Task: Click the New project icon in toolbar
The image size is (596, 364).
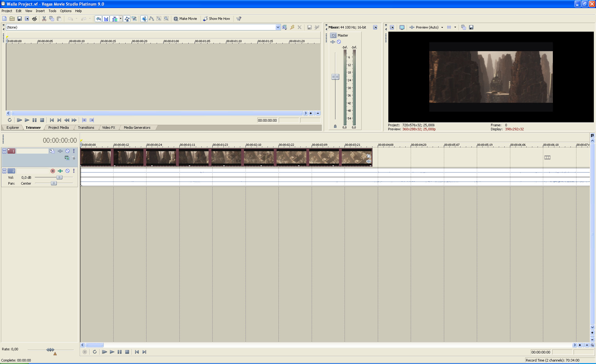Action: pyautogui.click(x=4, y=19)
